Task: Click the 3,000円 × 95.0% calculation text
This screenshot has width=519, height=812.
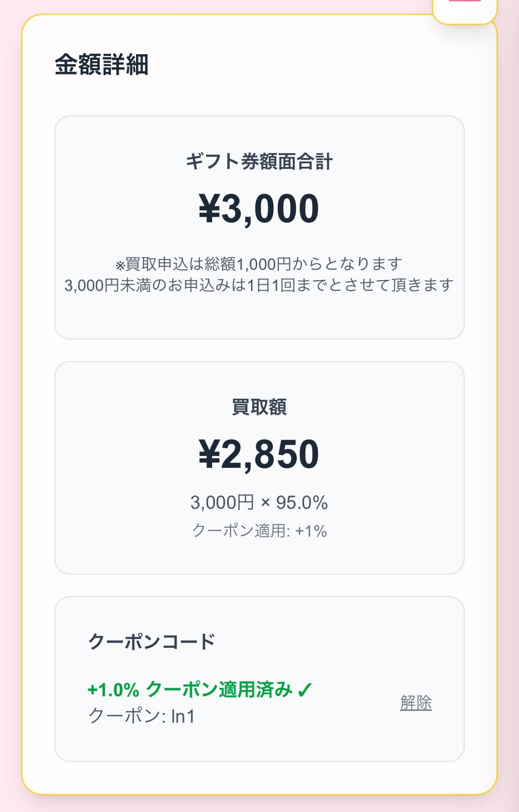Action: [259, 502]
